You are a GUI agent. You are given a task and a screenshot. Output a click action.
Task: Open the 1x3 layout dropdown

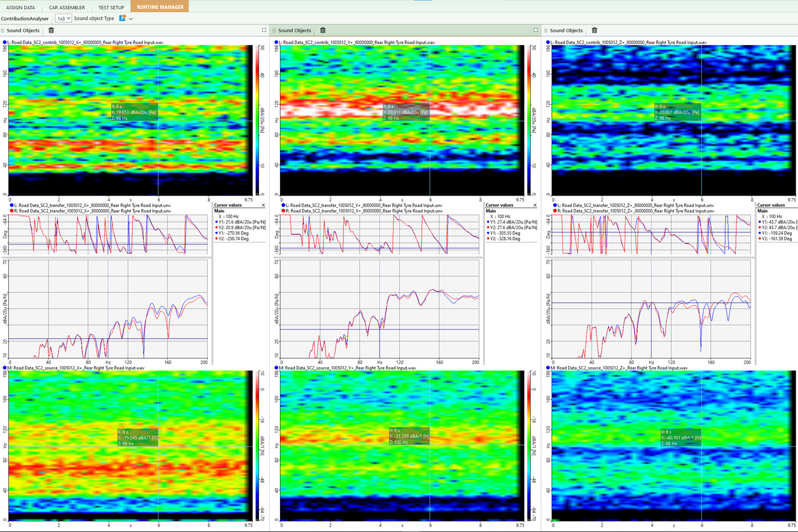(x=64, y=18)
